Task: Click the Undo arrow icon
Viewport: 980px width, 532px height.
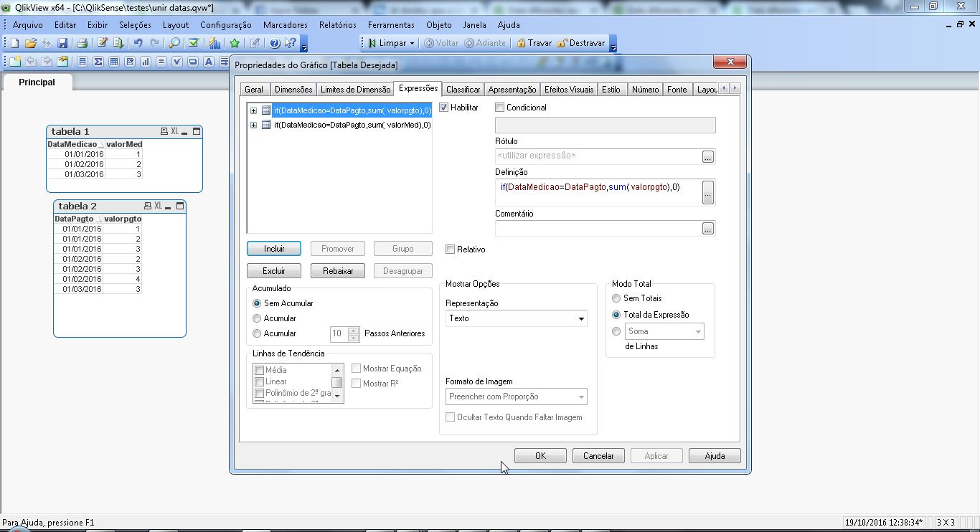Action: pyautogui.click(x=138, y=43)
